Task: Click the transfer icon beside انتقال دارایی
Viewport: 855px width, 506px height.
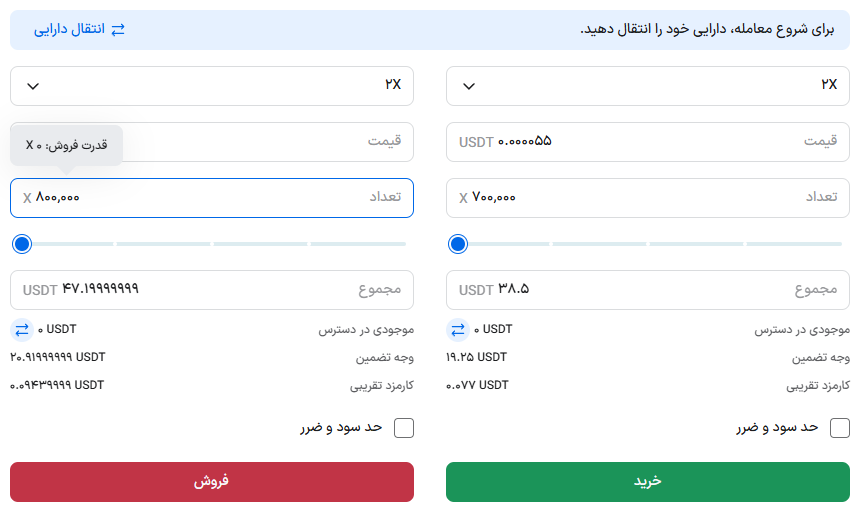Action: 118,30
